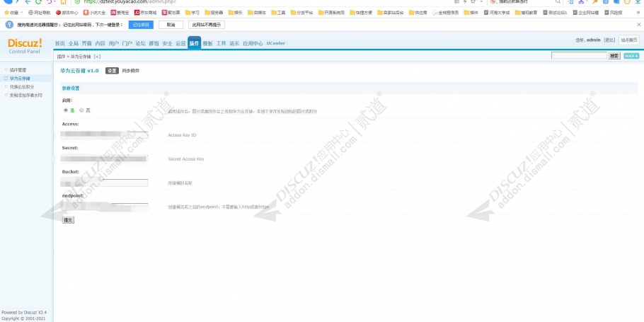Open the 论坛 admin nav tab
Viewport: 644px width, 322px height.
click(x=140, y=43)
